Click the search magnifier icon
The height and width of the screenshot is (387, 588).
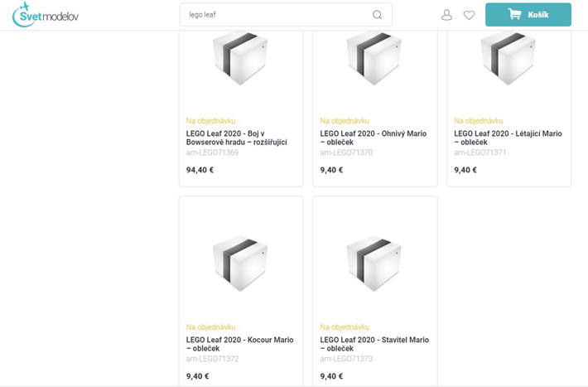[377, 15]
